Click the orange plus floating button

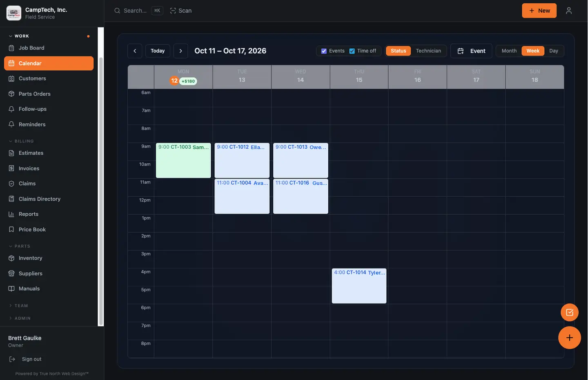point(570,338)
